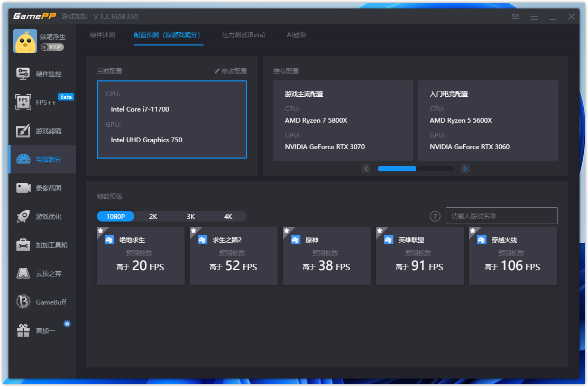The image size is (588, 387).
Task: Open the mail messages icon in title bar
Action: (516, 16)
